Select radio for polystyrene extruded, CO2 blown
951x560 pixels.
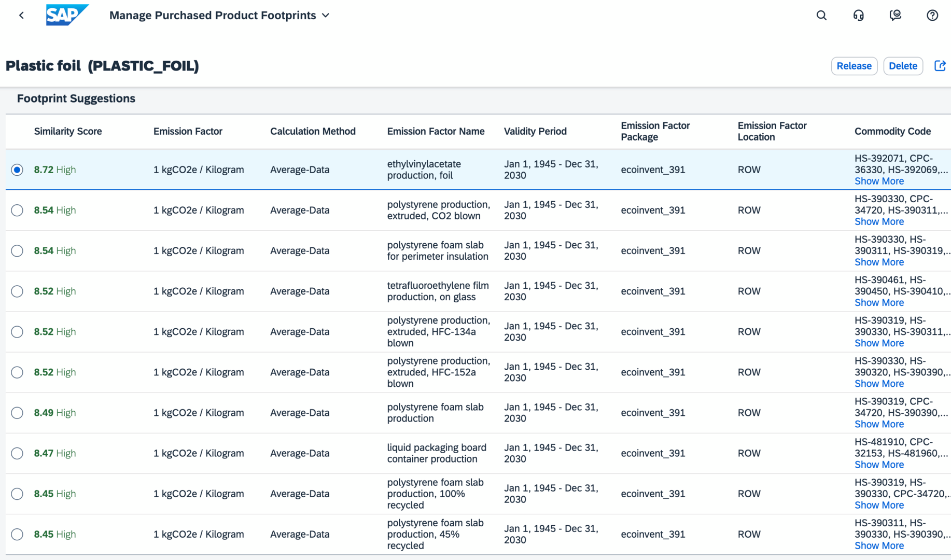click(x=17, y=210)
